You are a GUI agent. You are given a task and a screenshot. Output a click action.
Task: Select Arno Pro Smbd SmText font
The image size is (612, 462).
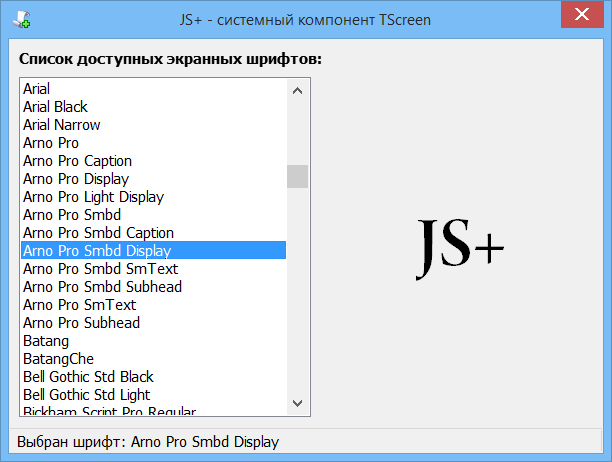153,268
